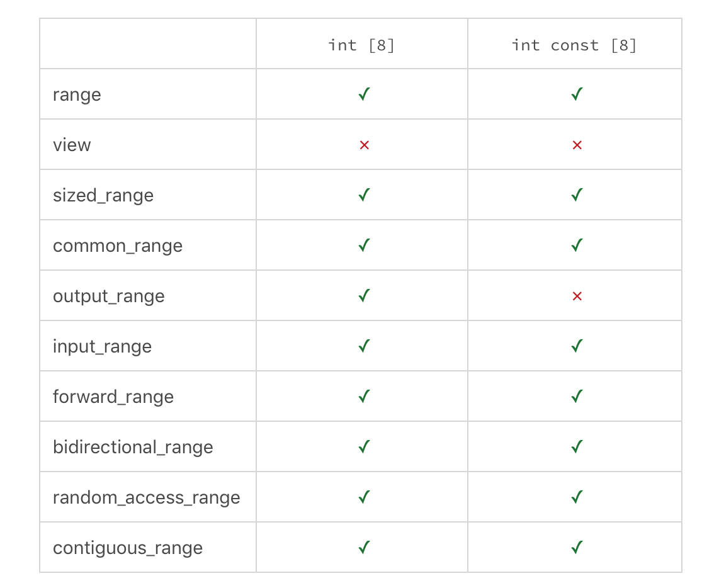Click the checkmark for input_range under int const [8]
Image resolution: width=719 pixels, height=588 pixels.
577,346
